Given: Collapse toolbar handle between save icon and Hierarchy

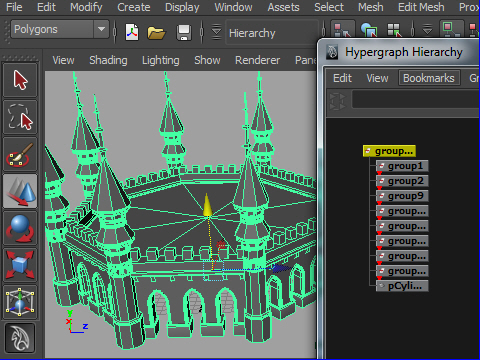Looking at the screenshot, I should tap(202, 32).
